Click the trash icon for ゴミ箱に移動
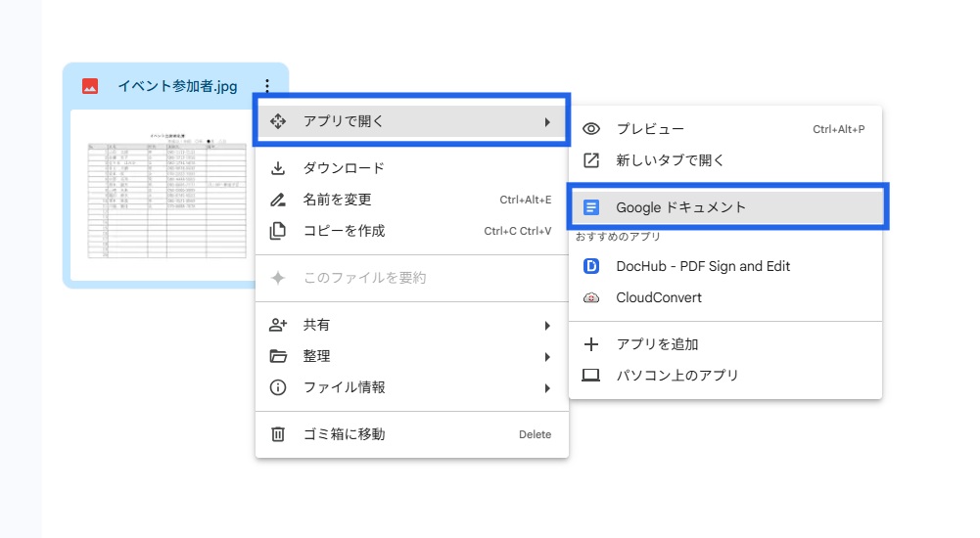 pos(278,434)
